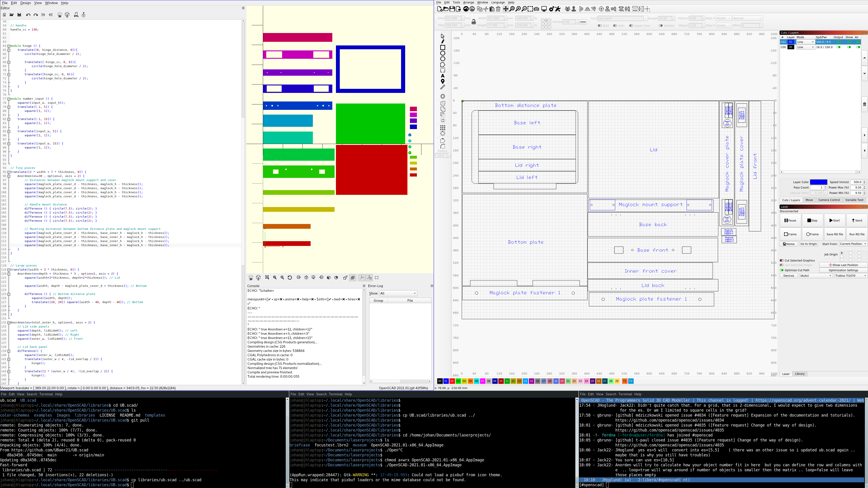
Task: Click the Zoom to page icon in LightBurn toolbar
Action: point(512,9)
